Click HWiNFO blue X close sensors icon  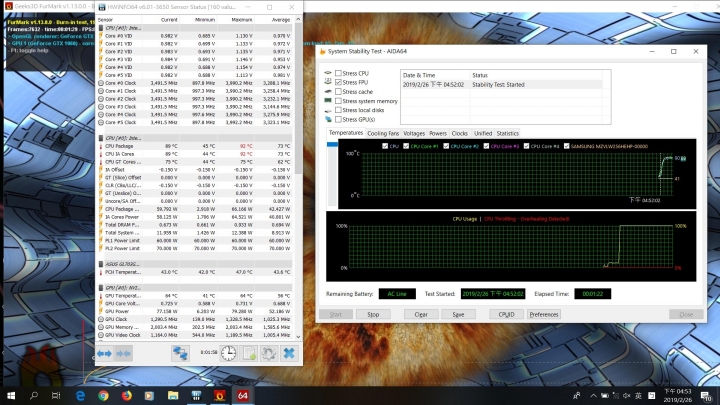(x=289, y=353)
